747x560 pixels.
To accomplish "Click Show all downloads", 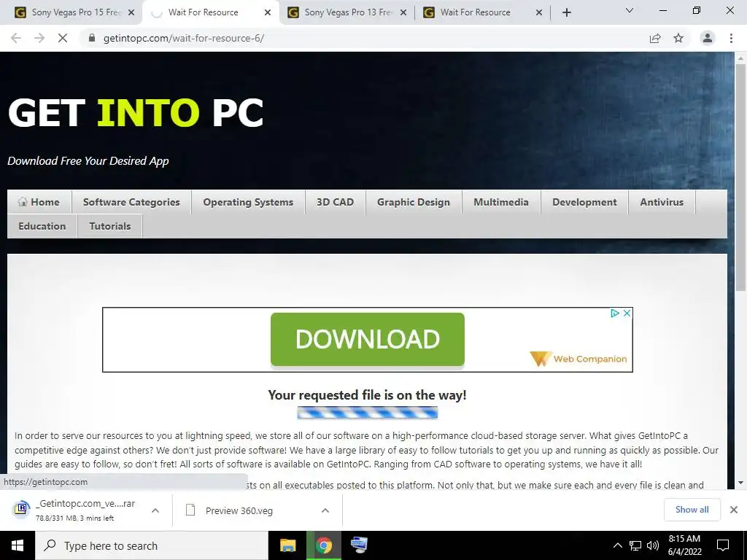I will (692, 510).
